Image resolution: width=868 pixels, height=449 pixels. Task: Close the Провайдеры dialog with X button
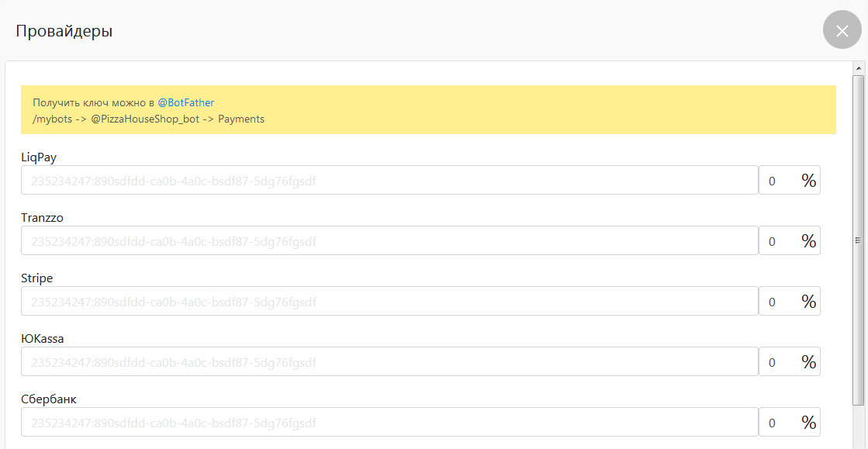click(842, 30)
